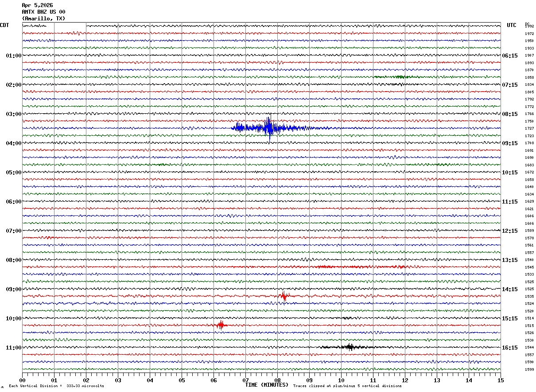536x392 pixels.
Task: Click the UTC timezone header
Action: (x=512, y=25)
